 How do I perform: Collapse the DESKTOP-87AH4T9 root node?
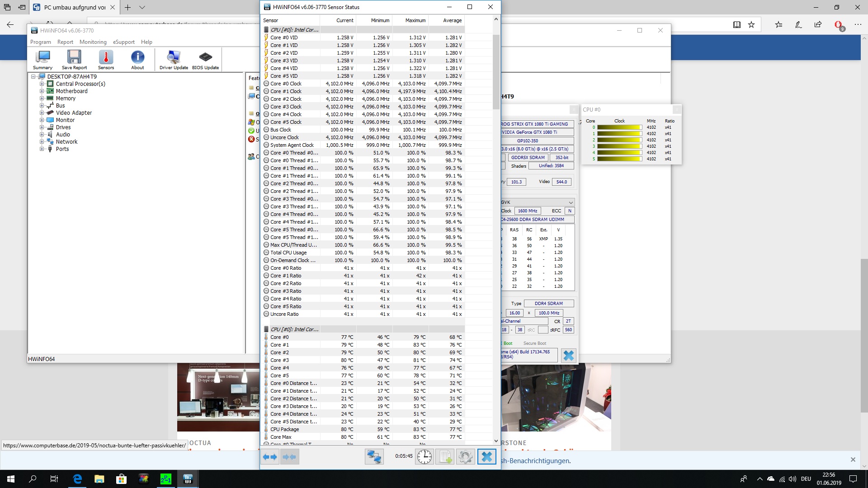coord(33,77)
